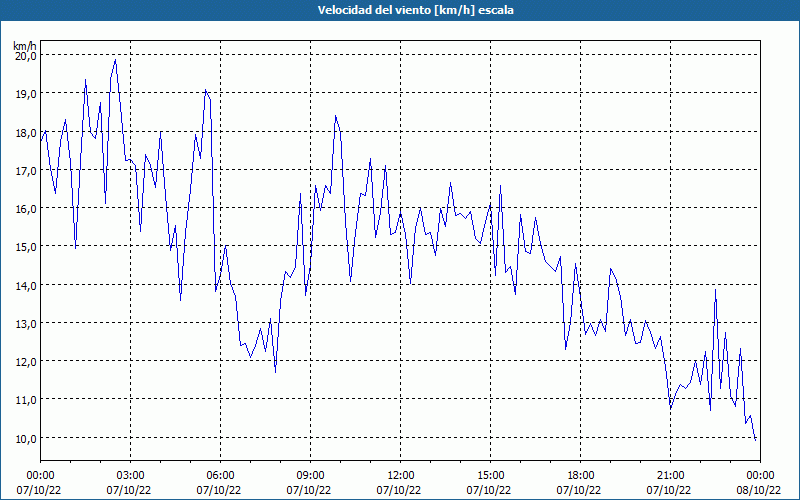
Task: Click the 17,0 y-axis label
Action: pyautogui.click(x=26, y=170)
